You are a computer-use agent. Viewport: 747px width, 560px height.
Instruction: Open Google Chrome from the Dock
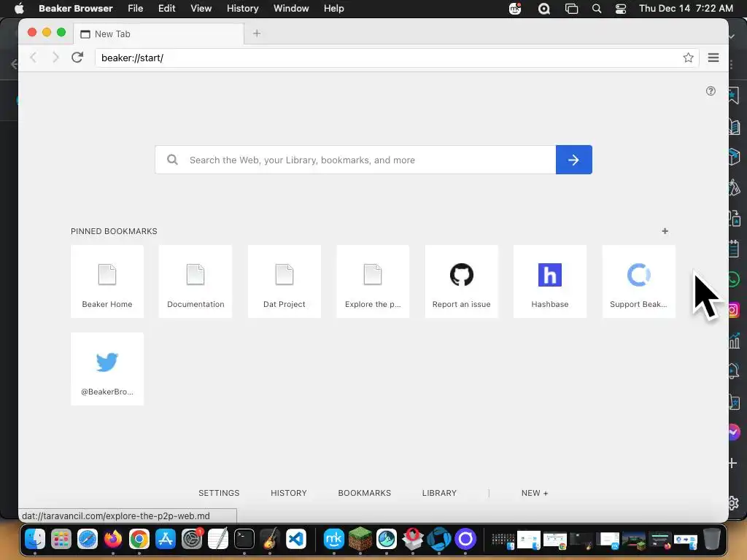(x=139, y=539)
